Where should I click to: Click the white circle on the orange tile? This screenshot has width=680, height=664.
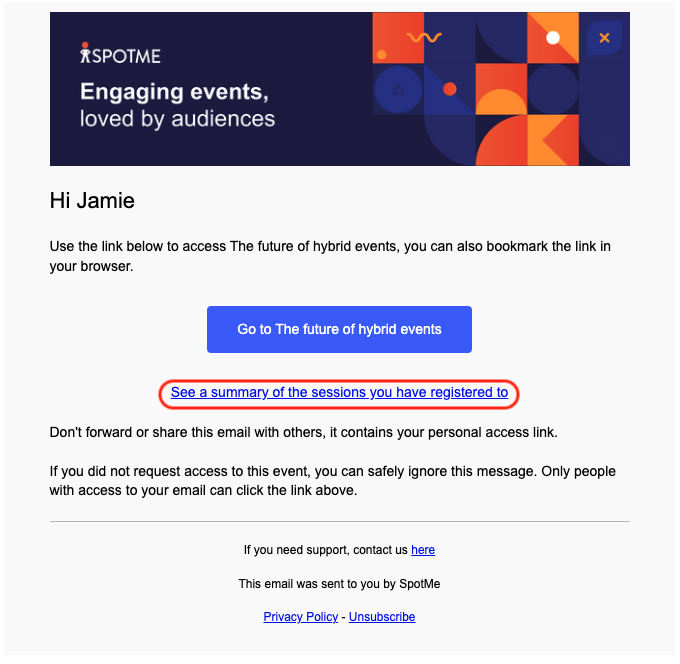click(553, 38)
